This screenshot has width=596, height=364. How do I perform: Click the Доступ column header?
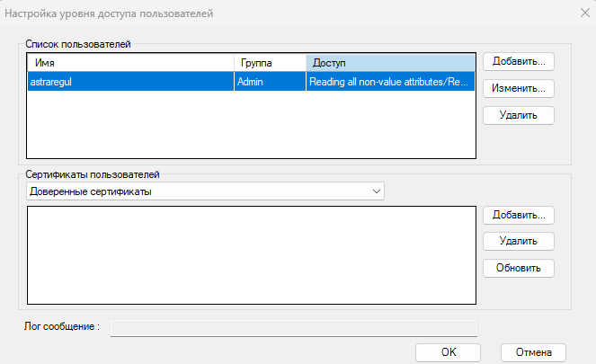click(x=389, y=64)
